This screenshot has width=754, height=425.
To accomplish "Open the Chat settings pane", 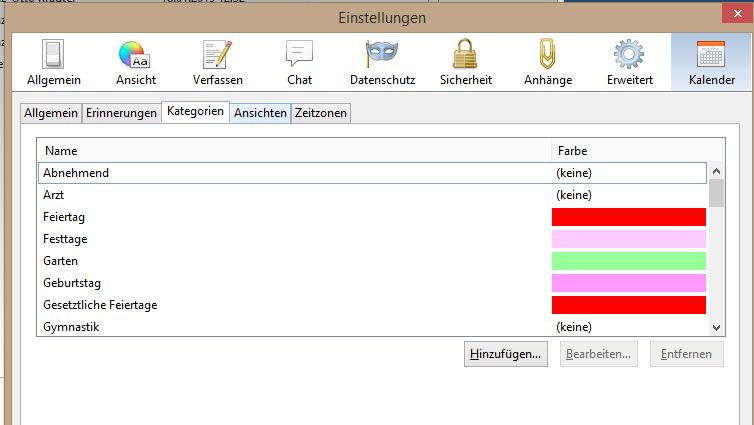I will click(299, 62).
